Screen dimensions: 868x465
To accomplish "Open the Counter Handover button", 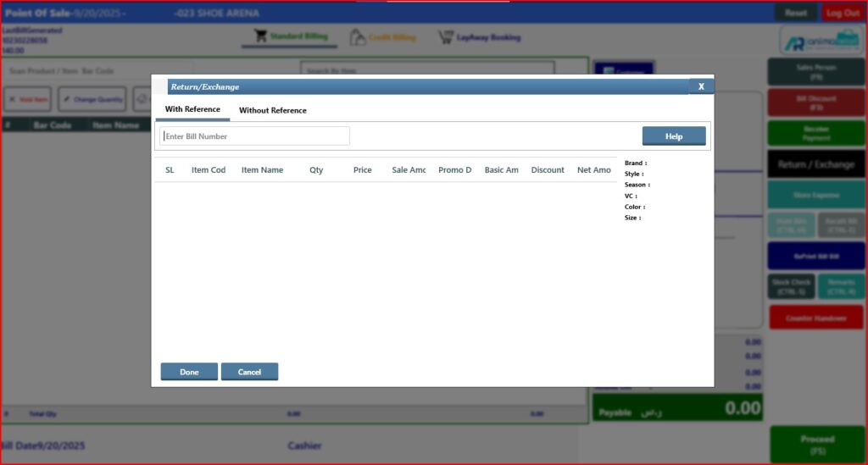I will pyautogui.click(x=815, y=318).
